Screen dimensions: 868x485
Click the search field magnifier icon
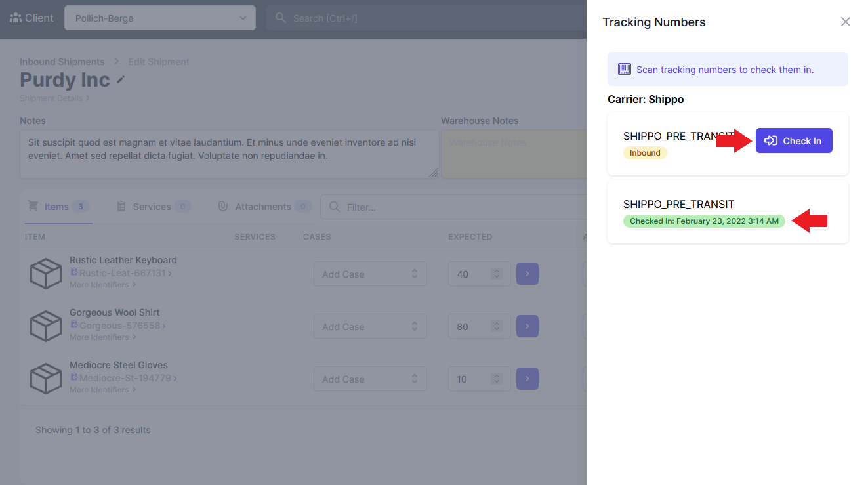click(x=281, y=18)
